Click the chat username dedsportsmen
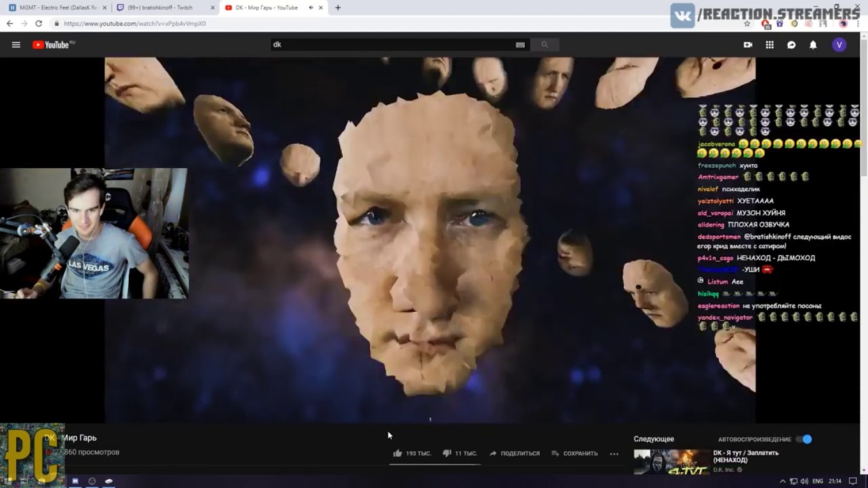 coord(719,237)
